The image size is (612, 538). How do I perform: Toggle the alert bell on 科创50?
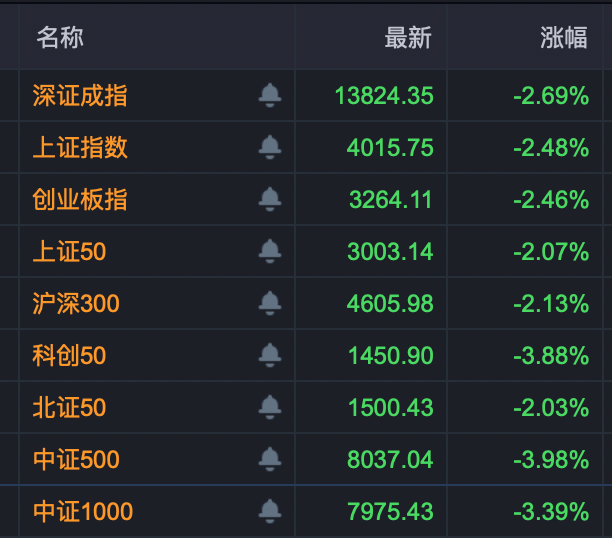(x=269, y=356)
